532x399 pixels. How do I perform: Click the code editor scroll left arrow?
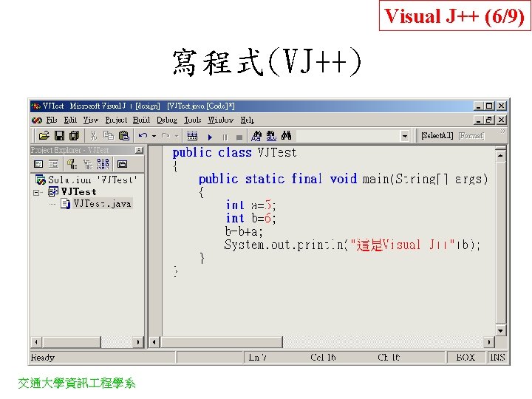pyautogui.click(x=154, y=342)
